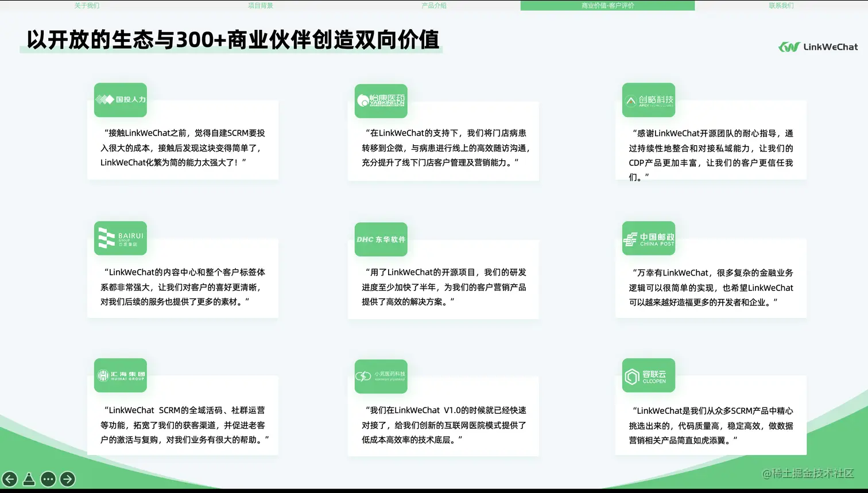
Task: Click the 东华软件 testimonial about 研发进度
Action: tap(444, 287)
